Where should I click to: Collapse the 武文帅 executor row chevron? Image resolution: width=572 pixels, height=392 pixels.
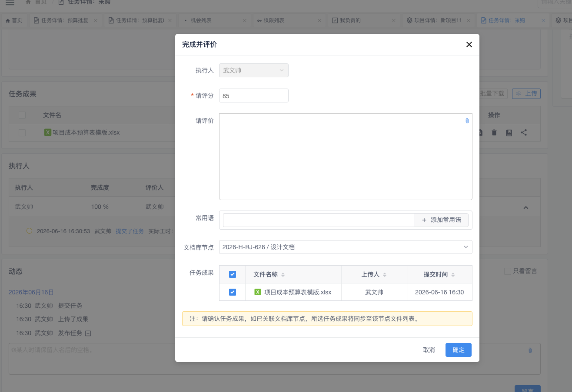point(525,208)
